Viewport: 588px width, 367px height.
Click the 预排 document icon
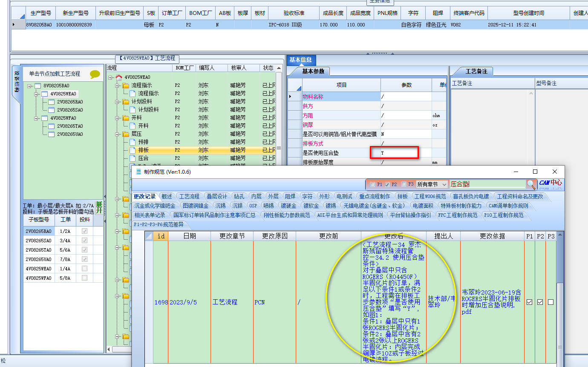click(x=133, y=142)
